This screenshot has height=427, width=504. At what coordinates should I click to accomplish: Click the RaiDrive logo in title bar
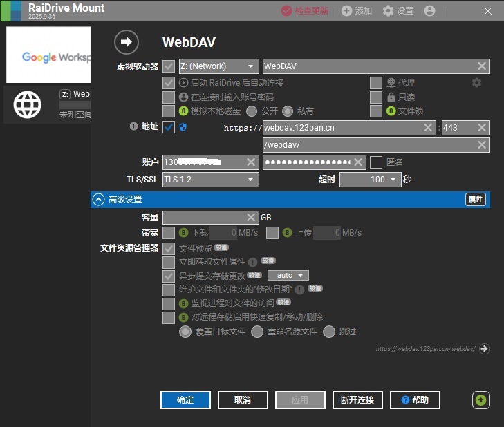point(11,11)
